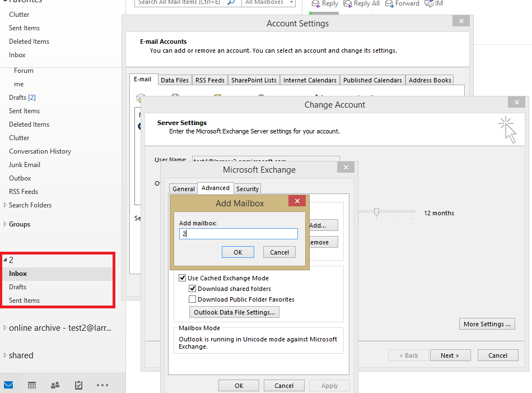This screenshot has height=393, width=532.
Task: Open the Calendar view icon
Action: coord(32,385)
